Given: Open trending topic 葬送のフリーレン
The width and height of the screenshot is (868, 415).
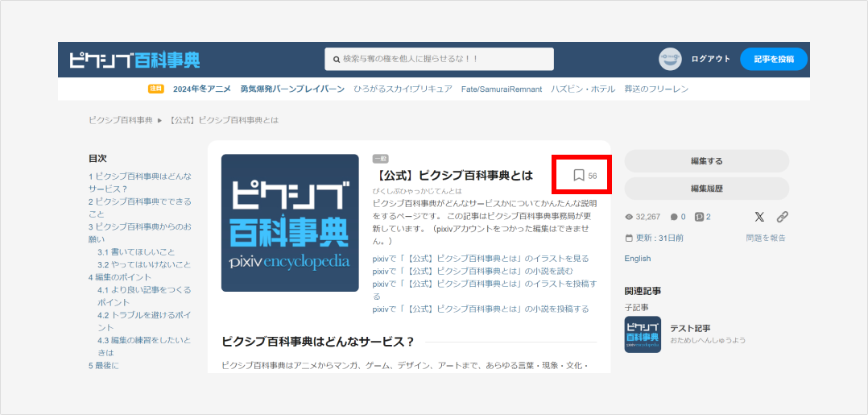Looking at the screenshot, I should 656,89.
